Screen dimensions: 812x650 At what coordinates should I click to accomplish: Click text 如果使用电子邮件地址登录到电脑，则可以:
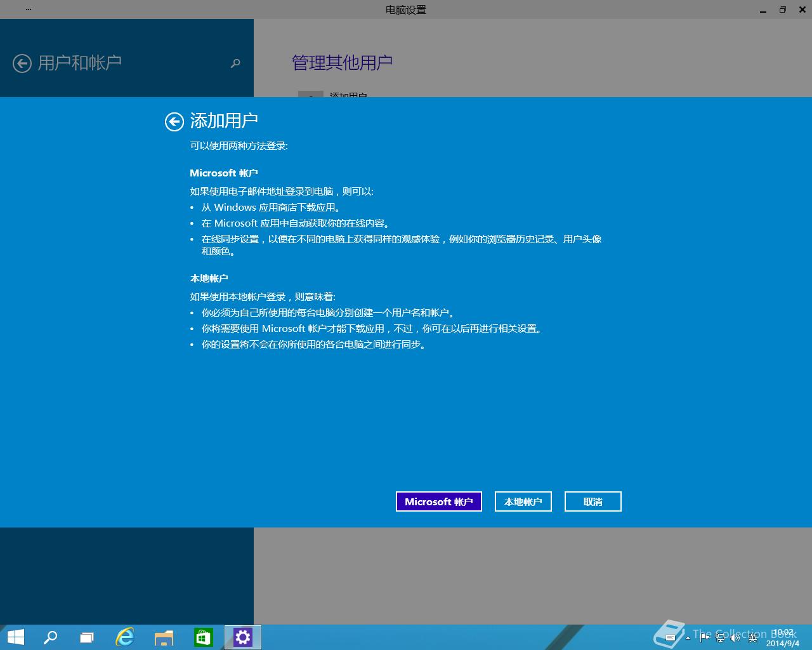282,192
